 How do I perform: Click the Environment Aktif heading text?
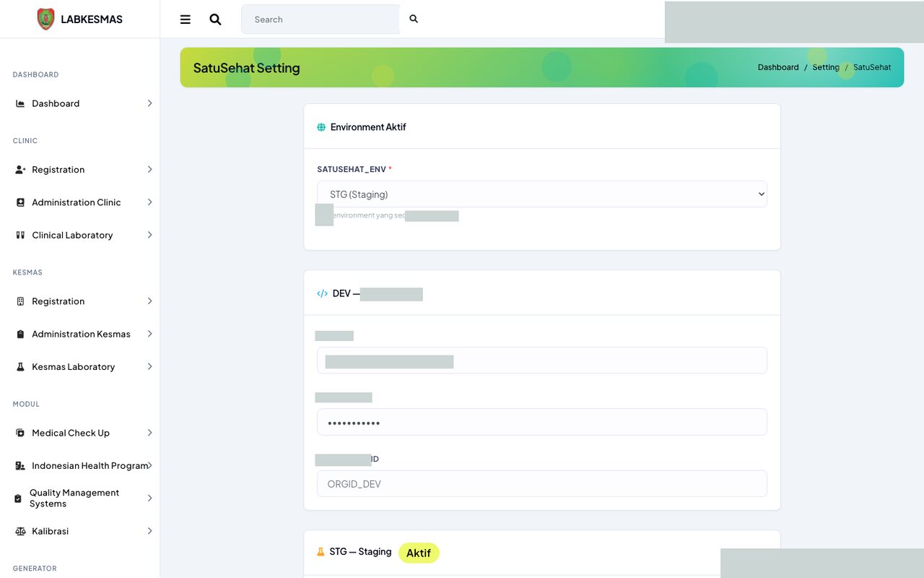coord(368,127)
